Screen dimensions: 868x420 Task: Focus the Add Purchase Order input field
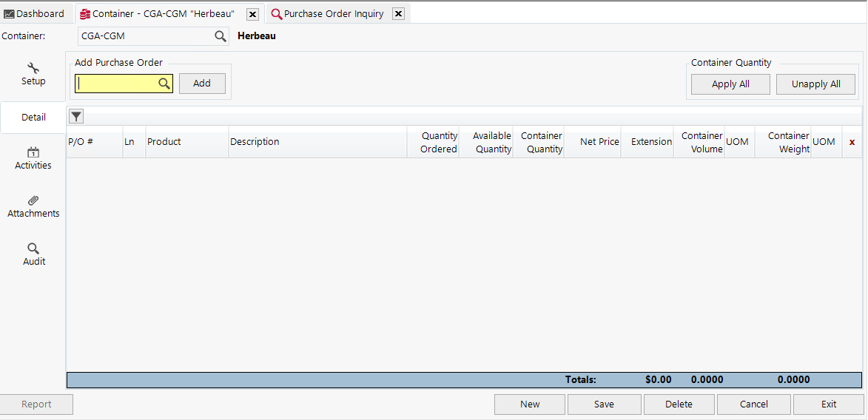click(117, 84)
